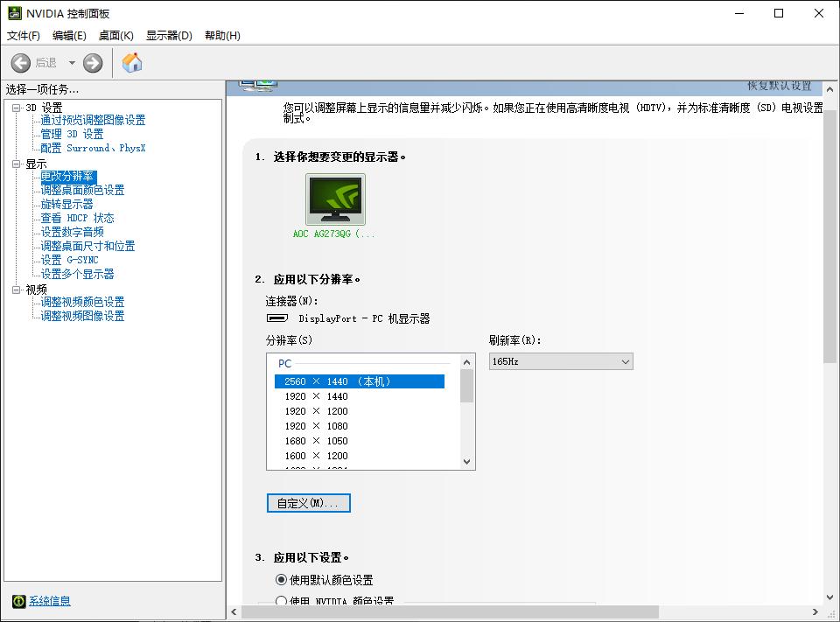Select 使用 NVIDIA 颜色设置 radio button
The width and height of the screenshot is (840, 622).
(281, 601)
